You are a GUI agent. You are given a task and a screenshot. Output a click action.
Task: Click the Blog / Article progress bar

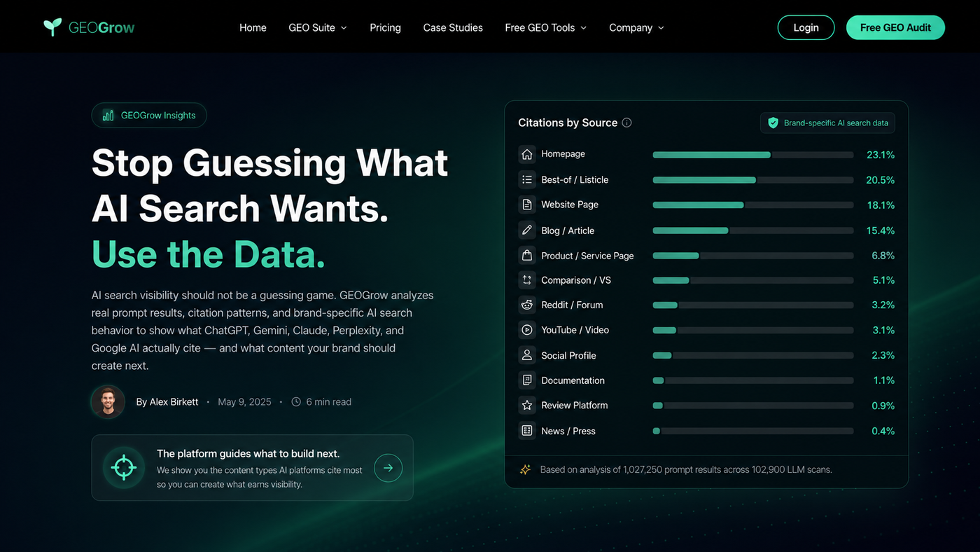753,230
